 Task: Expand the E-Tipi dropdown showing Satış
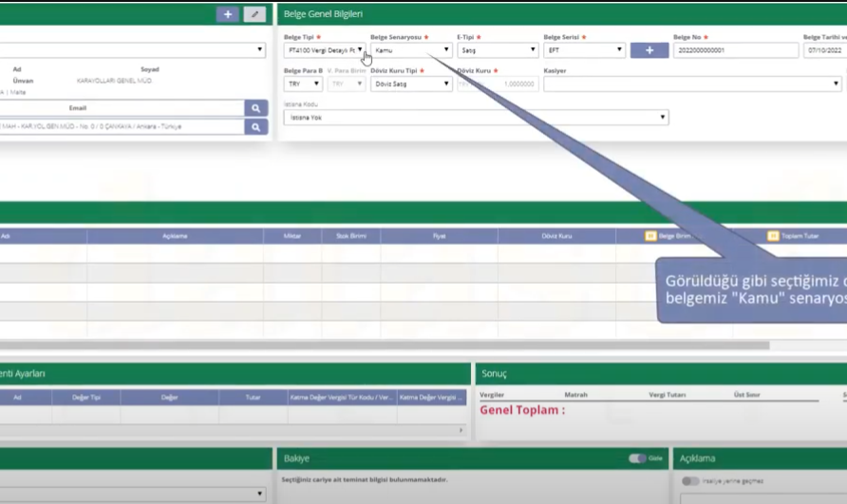click(x=497, y=50)
